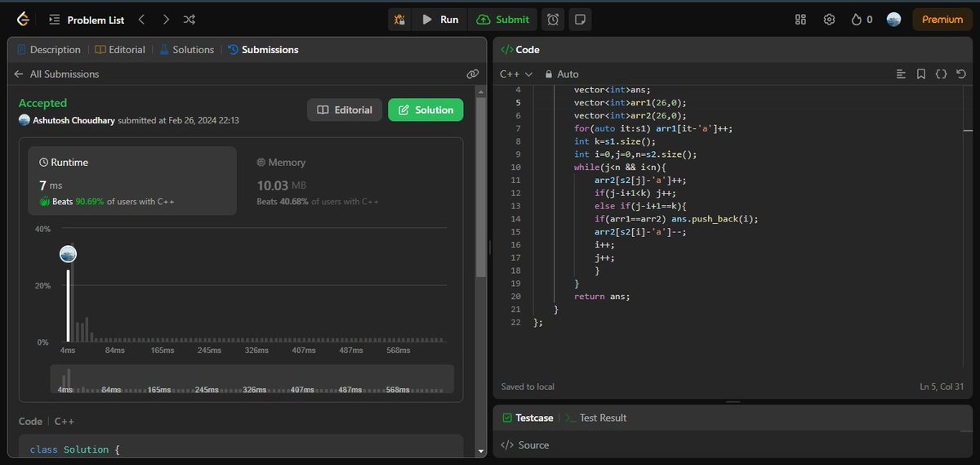The image size is (980, 465).
Task: Click the panel divider handle between panes
Action: (489, 245)
